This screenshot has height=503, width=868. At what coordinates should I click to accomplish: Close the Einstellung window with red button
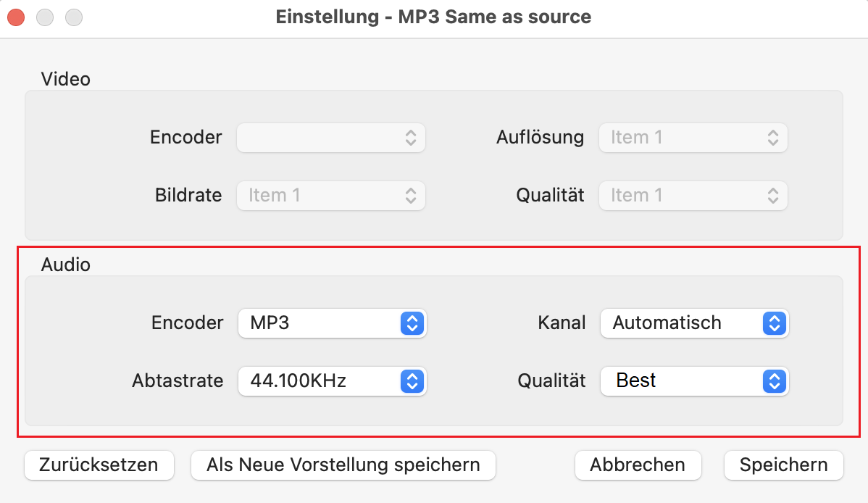[16, 17]
